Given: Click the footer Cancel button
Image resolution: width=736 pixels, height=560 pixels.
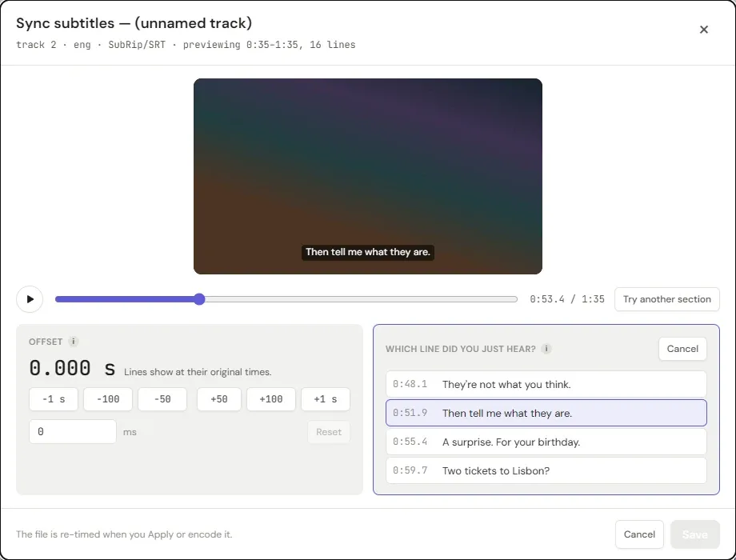Looking at the screenshot, I should (x=639, y=534).
